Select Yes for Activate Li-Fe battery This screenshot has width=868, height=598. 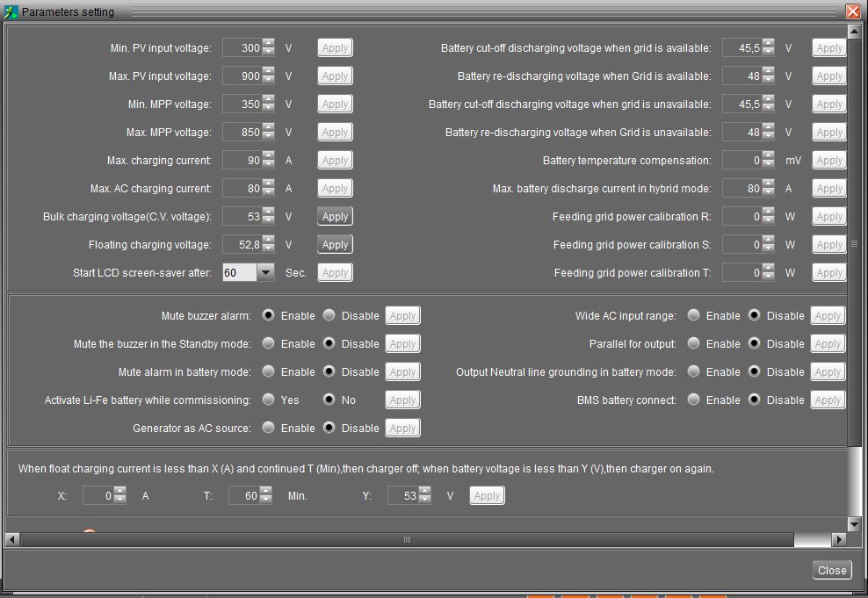coord(269,400)
